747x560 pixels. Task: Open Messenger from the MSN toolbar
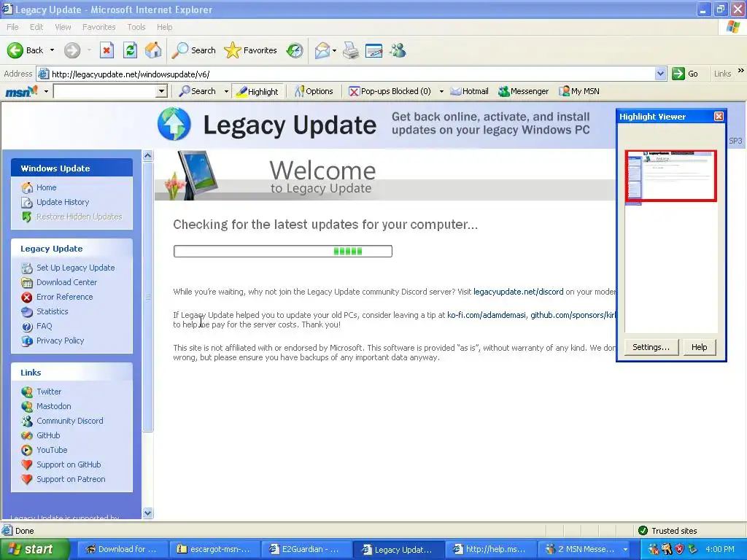click(x=524, y=91)
